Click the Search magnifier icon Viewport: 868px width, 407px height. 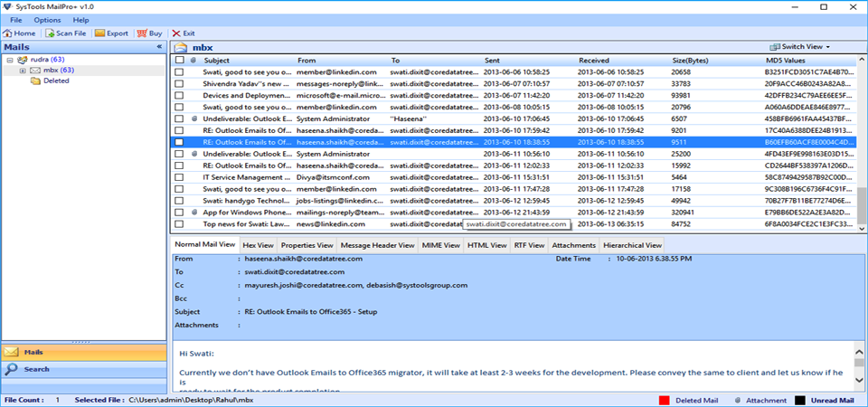pyautogui.click(x=10, y=369)
